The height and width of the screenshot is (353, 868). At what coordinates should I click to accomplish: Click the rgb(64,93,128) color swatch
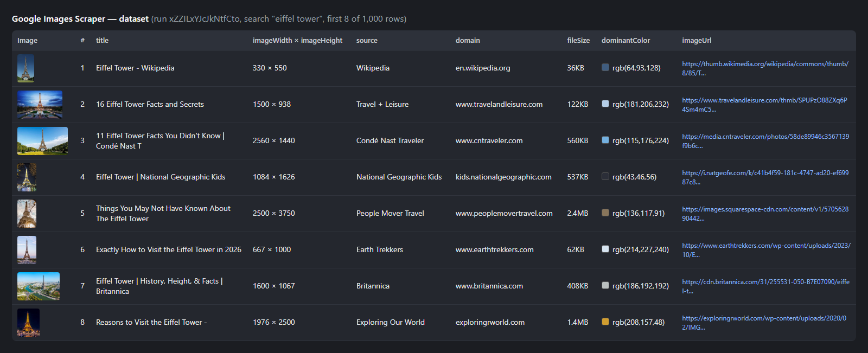click(x=605, y=68)
